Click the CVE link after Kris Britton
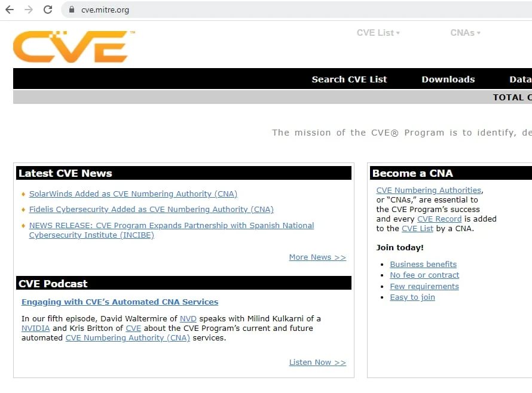The width and height of the screenshot is (532, 393). pyautogui.click(x=133, y=328)
